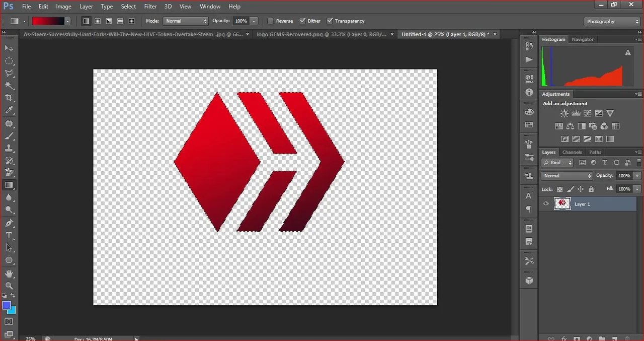Select the Eyedropper tool
Image resolution: width=644 pixels, height=341 pixels.
[9, 110]
